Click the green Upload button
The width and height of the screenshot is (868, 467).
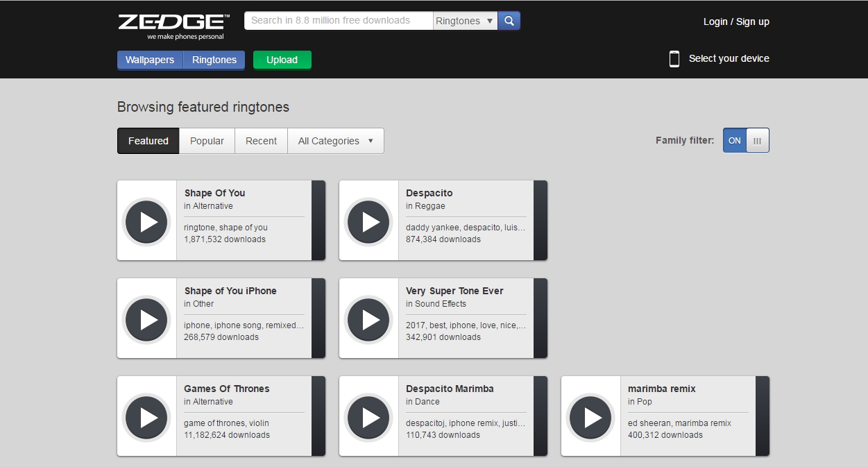(282, 60)
